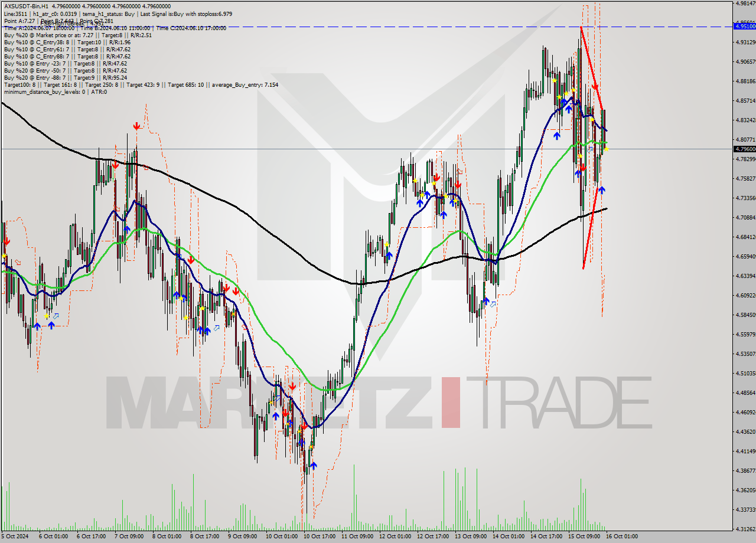Viewport: 756px width, 543px height.
Task: Click the 'Buy %20 @ Entry -88: 7' line
Action: click(65, 78)
